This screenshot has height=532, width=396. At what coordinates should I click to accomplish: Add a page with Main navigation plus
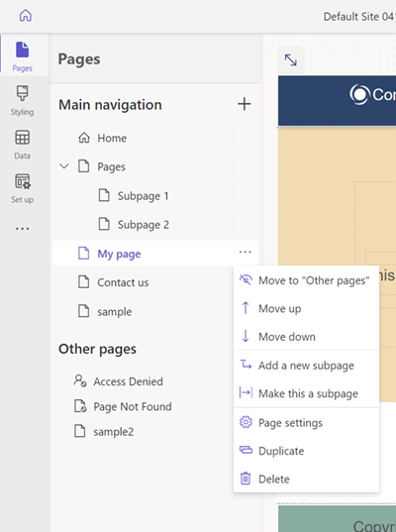tap(245, 104)
